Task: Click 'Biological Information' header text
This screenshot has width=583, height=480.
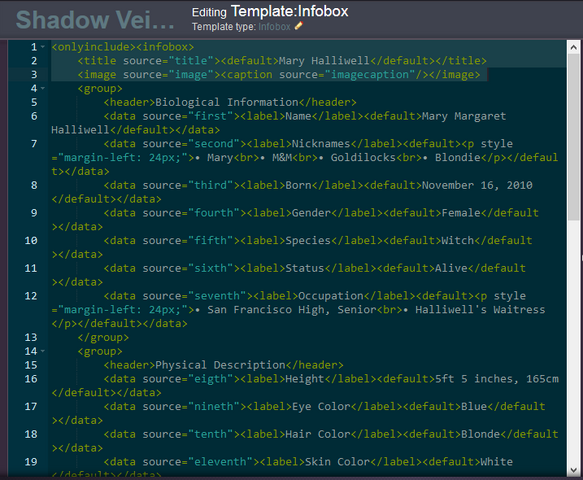Action: (227, 102)
